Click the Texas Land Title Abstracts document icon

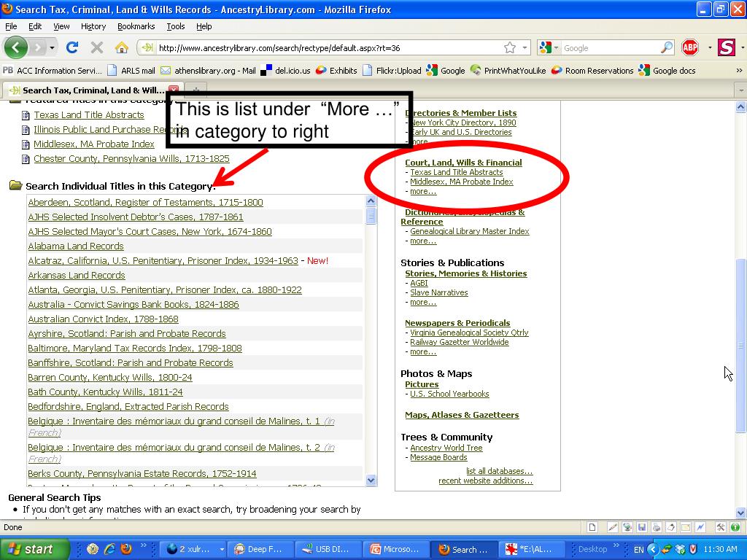click(x=26, y=115)
